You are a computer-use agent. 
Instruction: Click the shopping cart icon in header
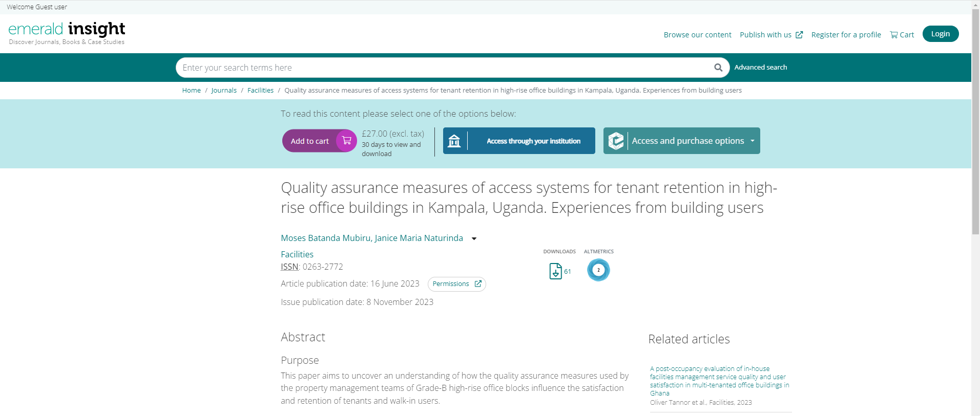point(894,35)
